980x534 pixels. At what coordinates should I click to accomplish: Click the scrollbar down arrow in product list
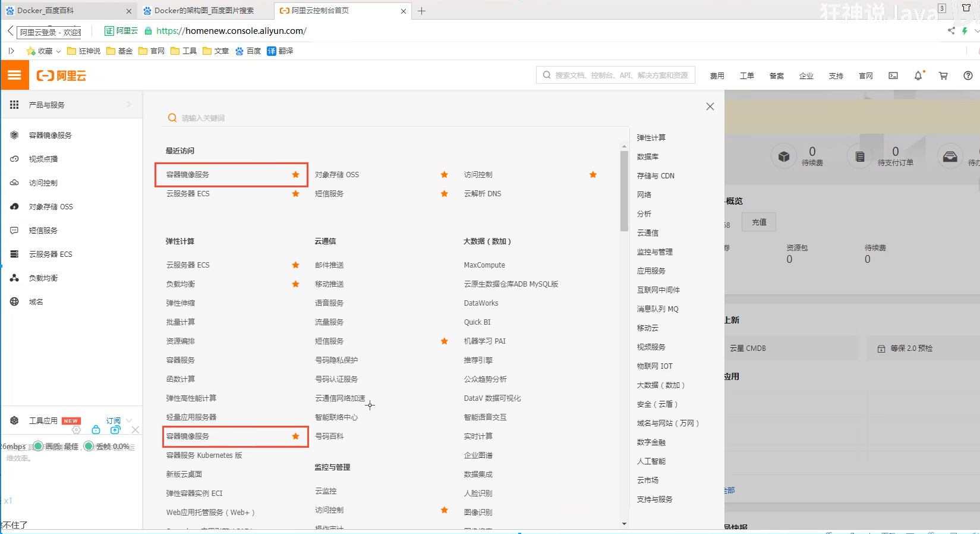coord(624,524)
